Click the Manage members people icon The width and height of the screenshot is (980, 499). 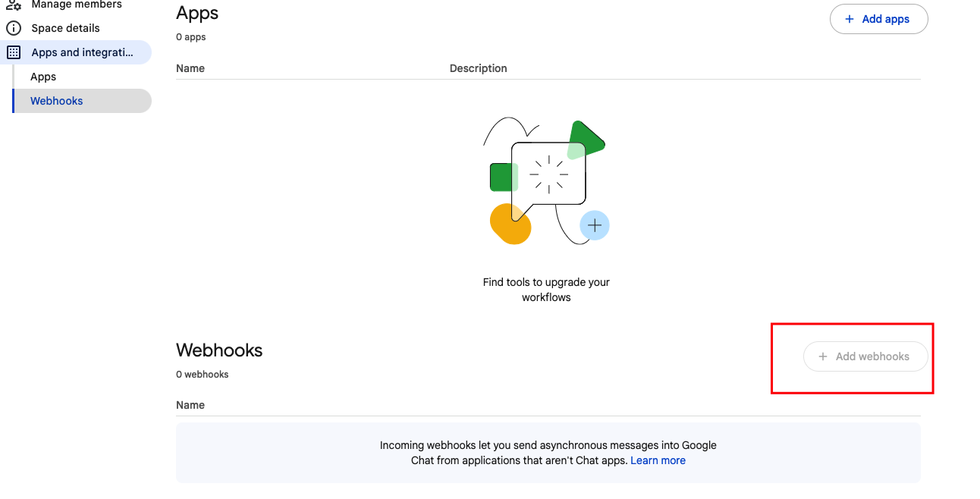click(14, 5)
